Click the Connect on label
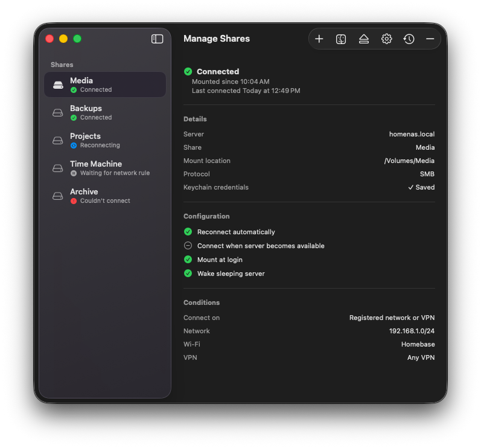 point(202,318)
